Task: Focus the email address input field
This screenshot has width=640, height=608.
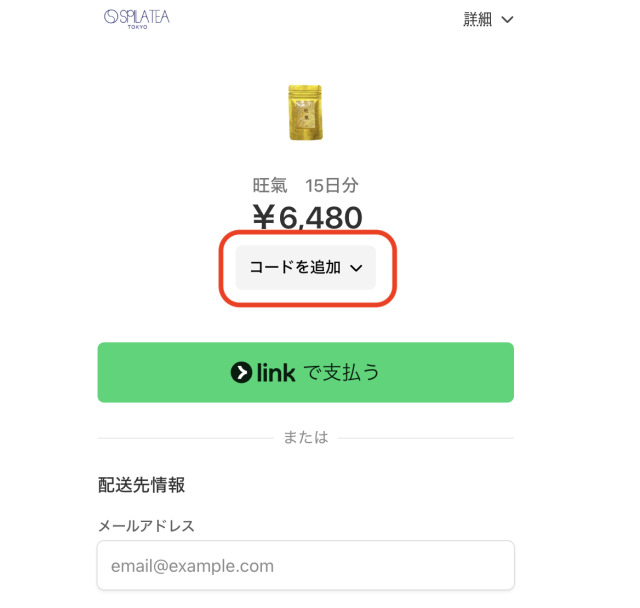Action: point(305,566)
